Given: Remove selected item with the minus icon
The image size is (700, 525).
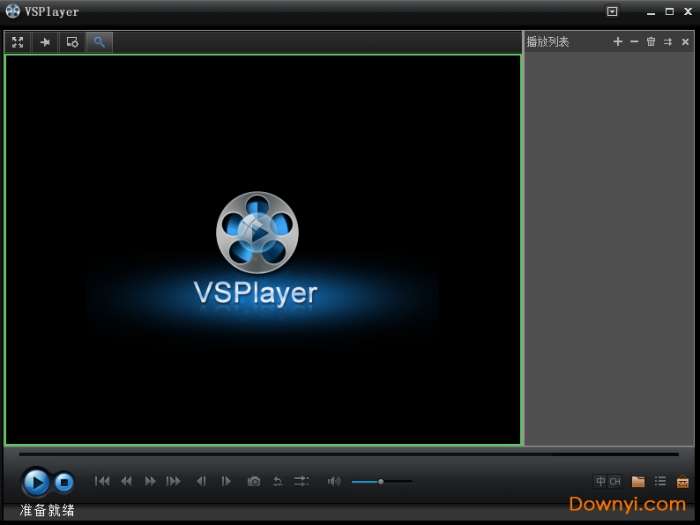Looking at the screenshot, I should point(634,42).
